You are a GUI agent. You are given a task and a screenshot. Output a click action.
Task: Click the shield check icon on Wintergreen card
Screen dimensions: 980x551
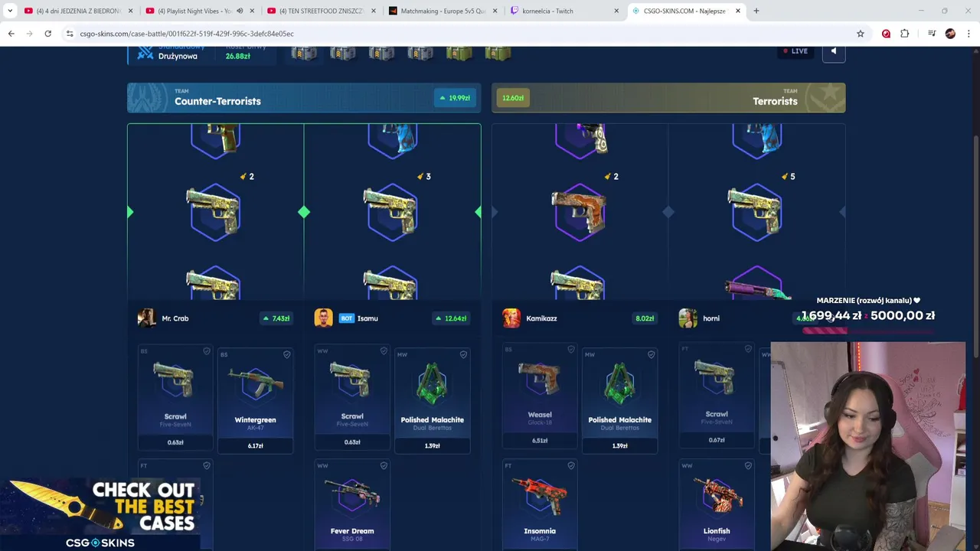coord(286,354)
